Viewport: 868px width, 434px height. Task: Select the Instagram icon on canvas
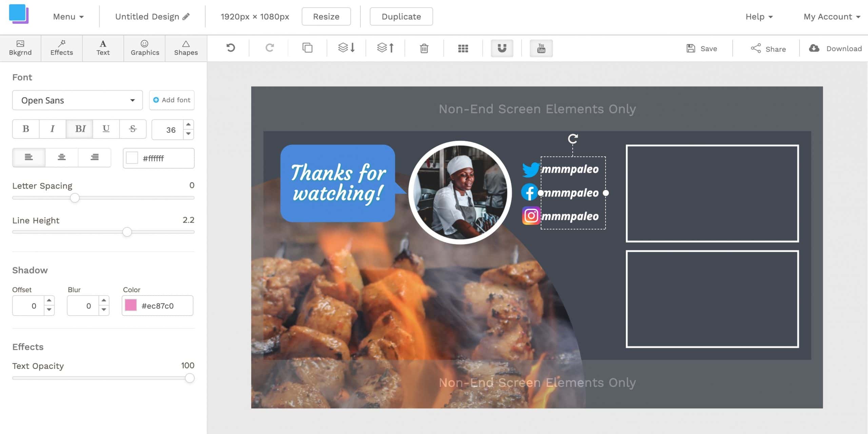click(x=531, y=216)
